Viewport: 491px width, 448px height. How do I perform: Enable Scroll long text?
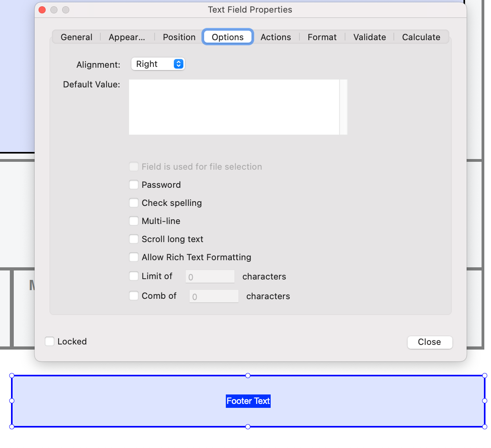pyautogui.click(x=134, y=239)
